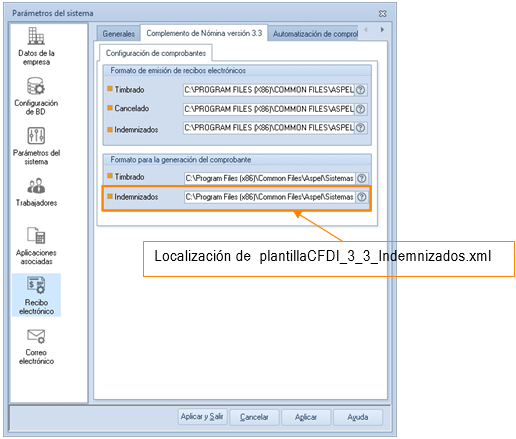
Task: Edit generation Timbrado template path field
Action: tap(269, 178)
